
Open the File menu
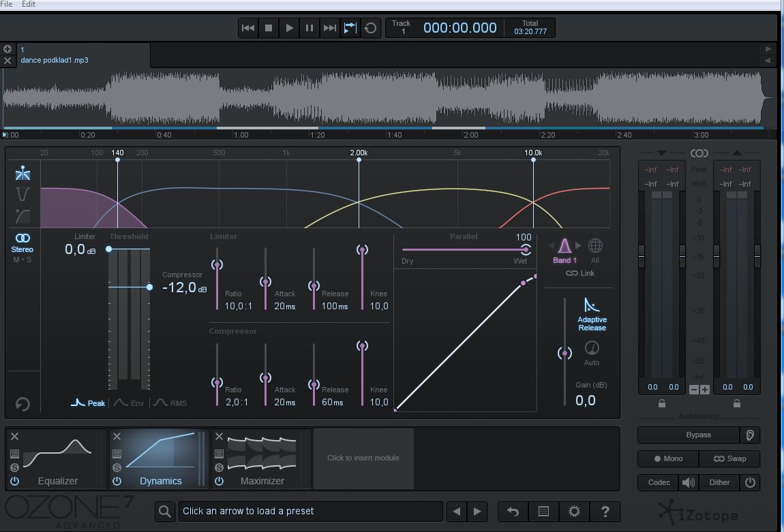[7, 4]
